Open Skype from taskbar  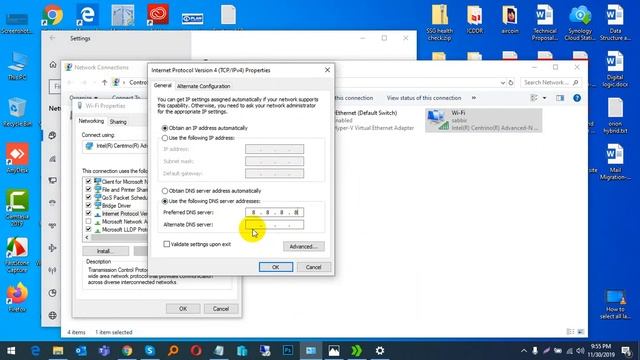(x=150, y=351)
